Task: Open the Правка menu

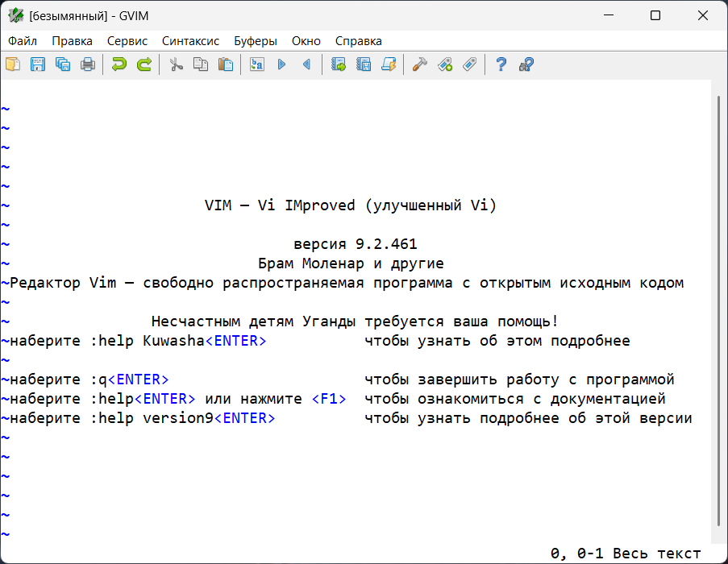Action: [72, 41]
